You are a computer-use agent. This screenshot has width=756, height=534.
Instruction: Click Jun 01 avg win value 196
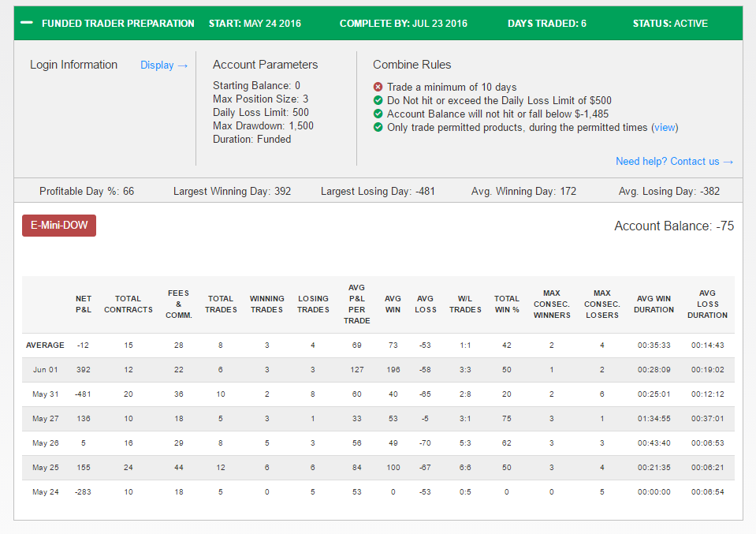tap(393, 369)
